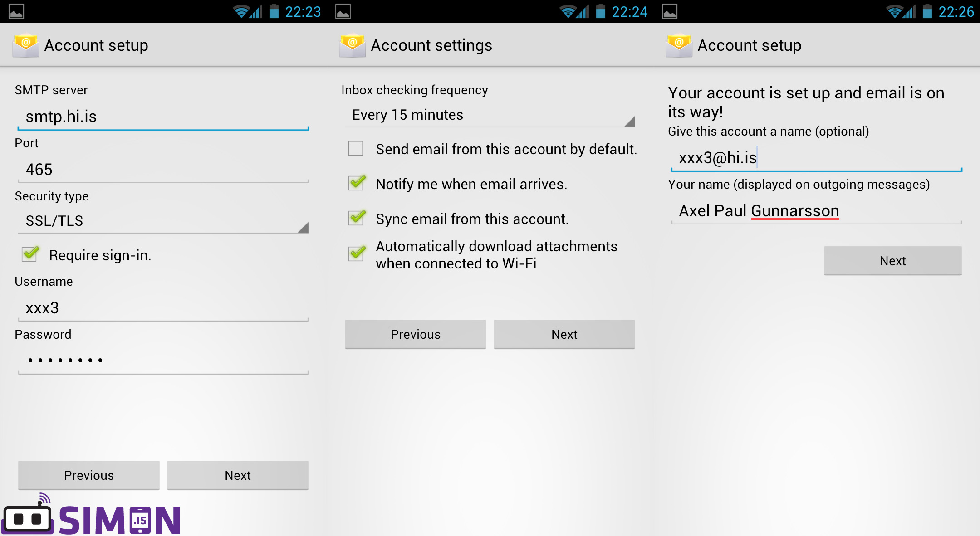Click the picture notification icon at 22:26
The height and width of the screenshot is (536, 980).
(x=670, y=11)
